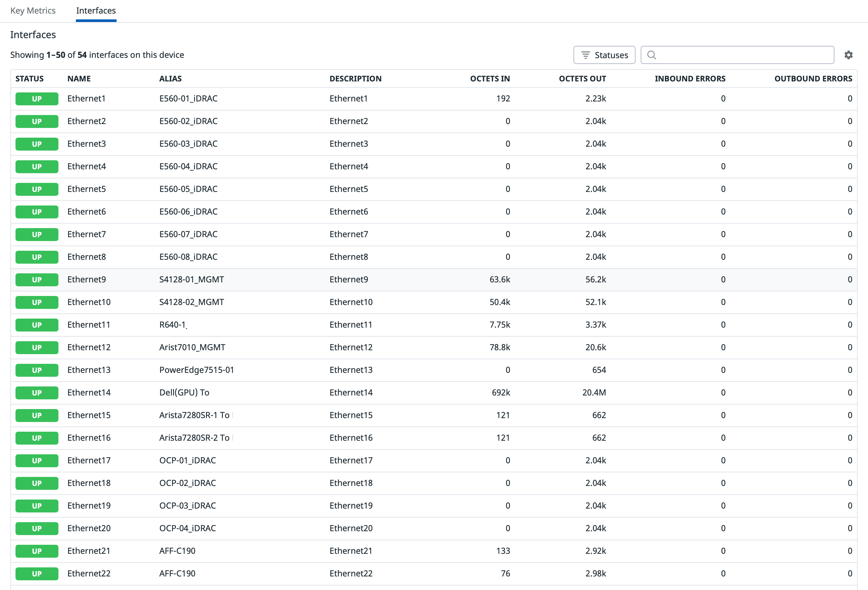Open the Statuses filter button
The width and height of the screenshot is (868, 590).
(x=604, y=55)
